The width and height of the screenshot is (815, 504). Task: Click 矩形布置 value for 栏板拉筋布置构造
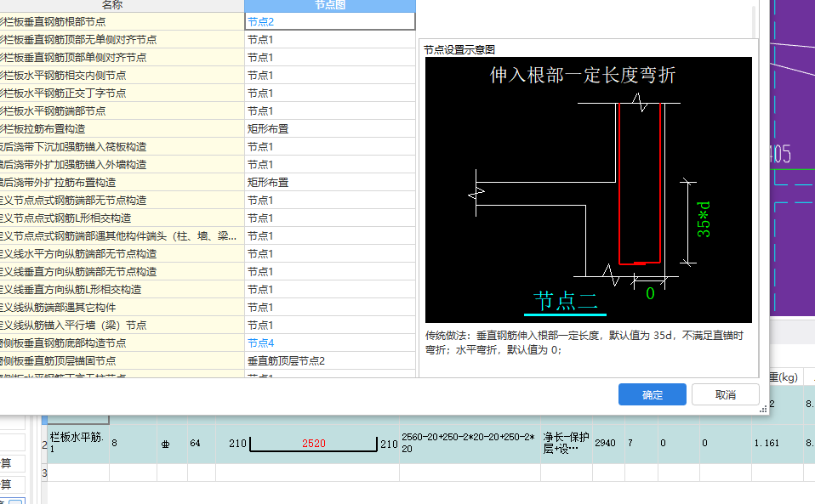(329, 128)
